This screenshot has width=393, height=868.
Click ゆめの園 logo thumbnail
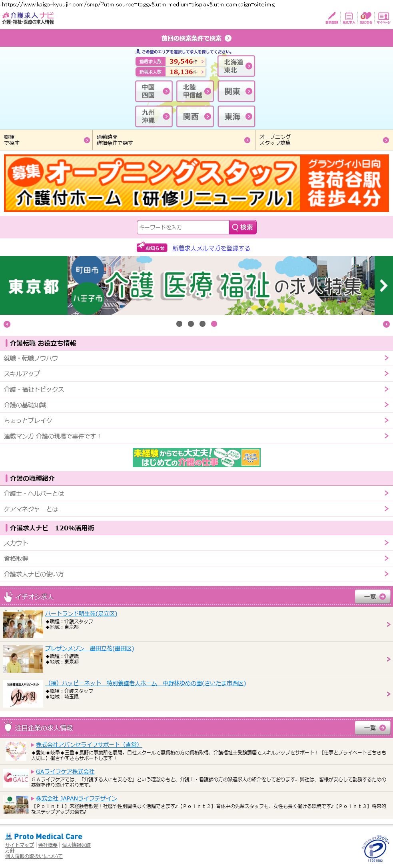point(23,694)
